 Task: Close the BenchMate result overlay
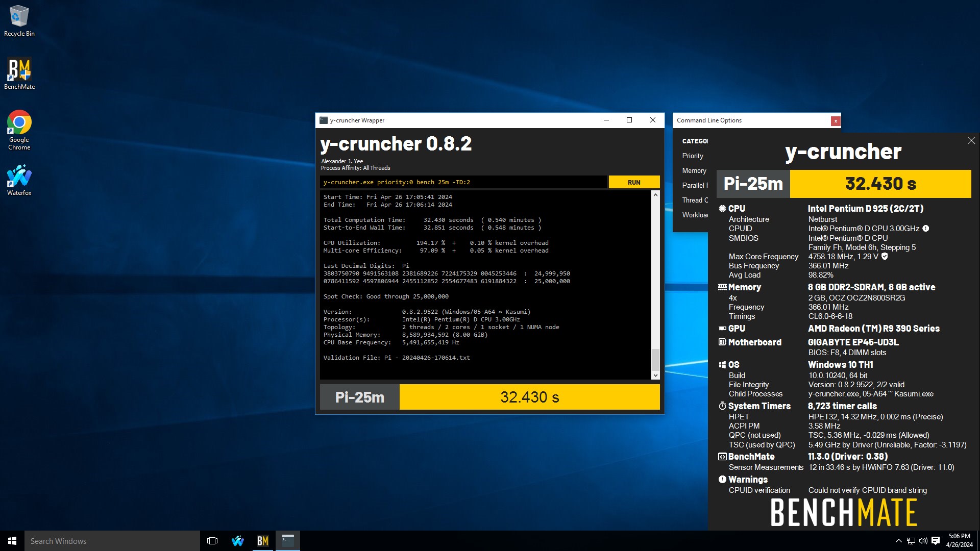tap(971, 140)
